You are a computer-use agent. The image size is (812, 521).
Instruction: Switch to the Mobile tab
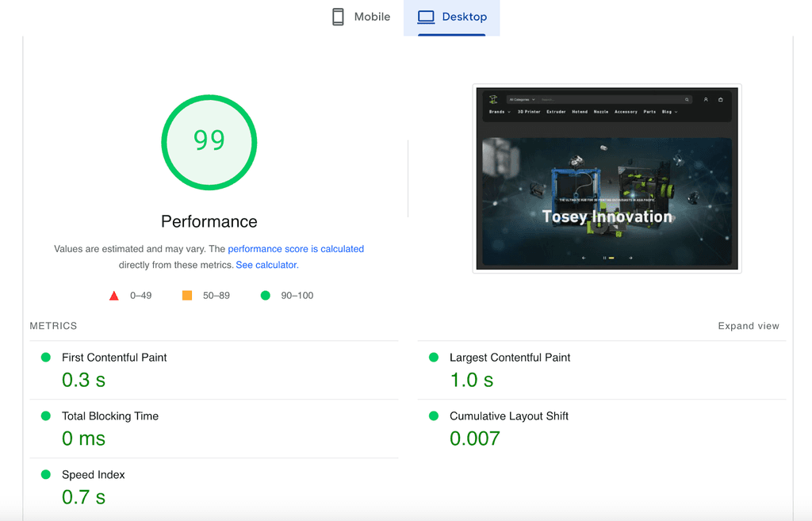coord(361,17)
